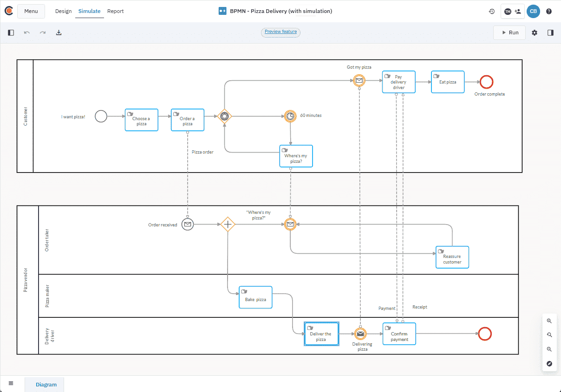Select the 'Bake pizza' task

pos(255,297)
